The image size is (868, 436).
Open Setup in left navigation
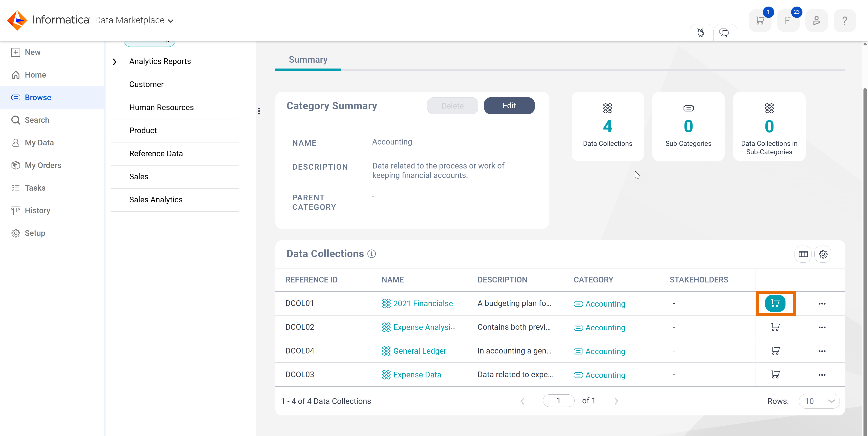52,233
